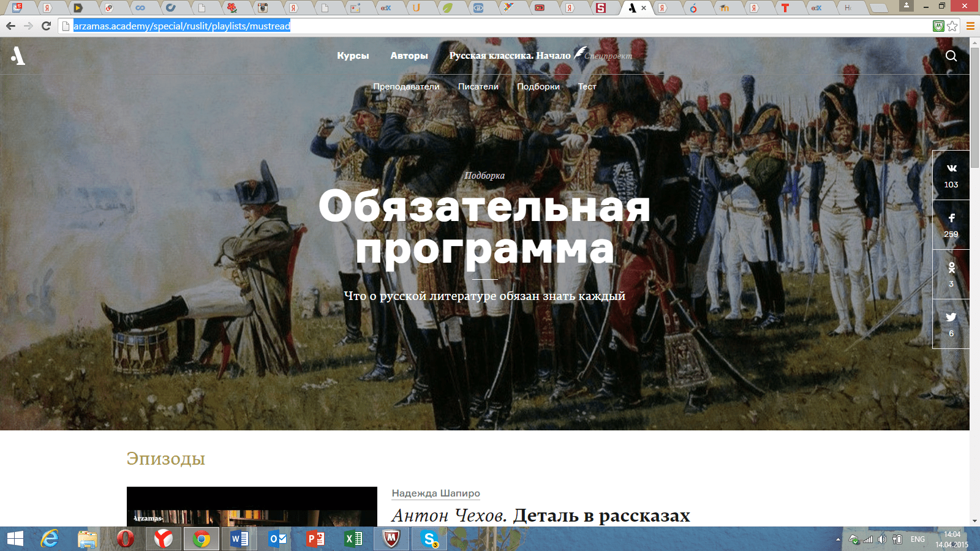
Task: Switch to Chrome in the taskbar
Action: (x=202, y=539)
